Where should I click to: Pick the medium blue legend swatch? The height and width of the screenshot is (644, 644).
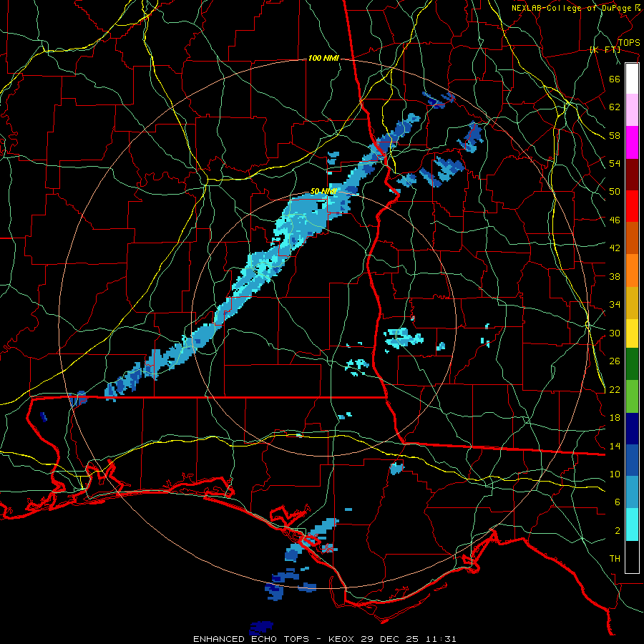632,460
